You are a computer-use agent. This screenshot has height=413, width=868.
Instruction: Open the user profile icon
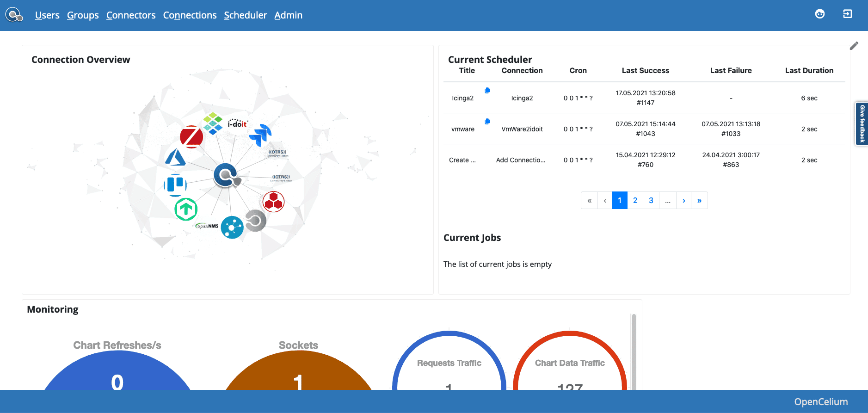point(819,14)
